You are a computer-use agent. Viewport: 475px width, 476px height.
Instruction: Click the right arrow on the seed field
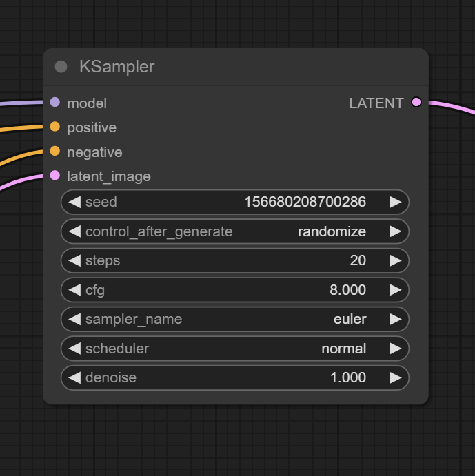[x=395, y=202]
